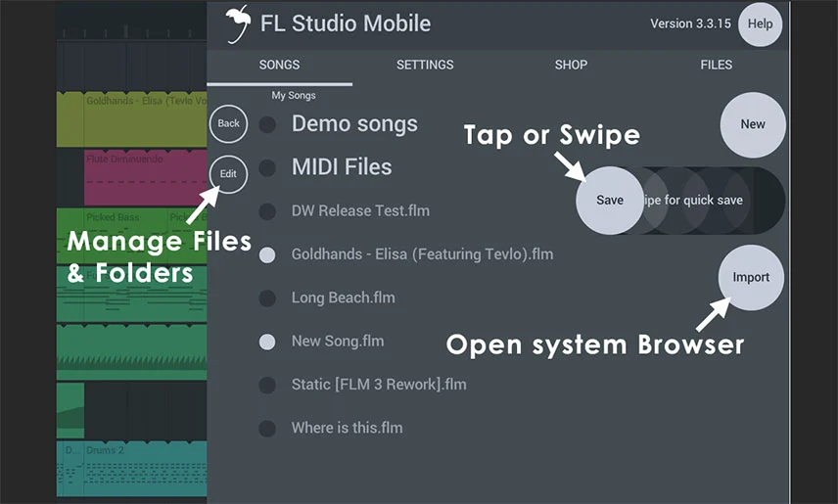Select Long Beach.flm song
Screen dimensions: 838x504
pyautogui.click(x=343, y=298)
